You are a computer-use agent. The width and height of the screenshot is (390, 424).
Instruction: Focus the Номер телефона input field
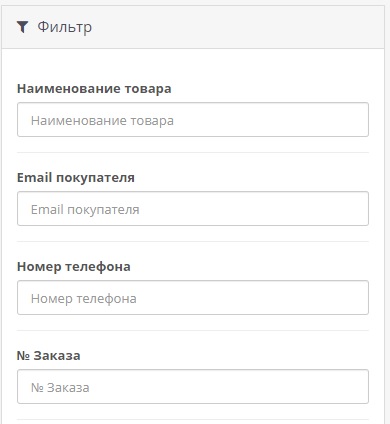(193, 298)
